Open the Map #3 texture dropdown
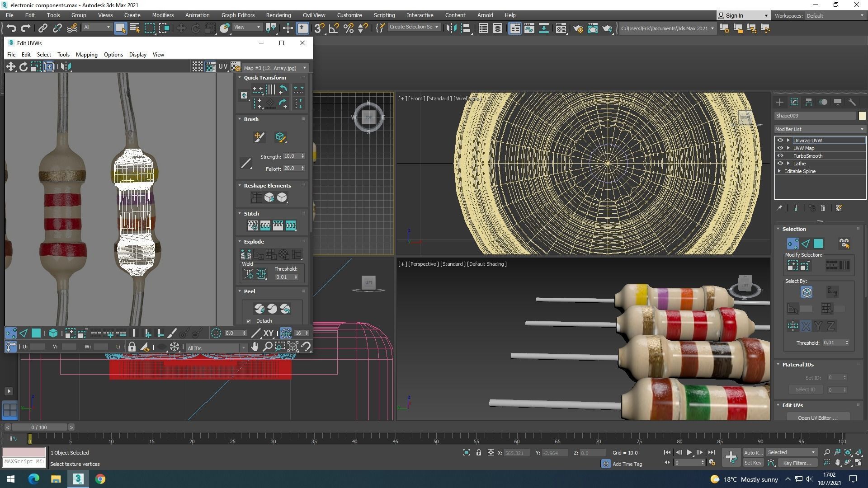The width and height of the screenshot is (868, 488). click(x=274, y=68)
